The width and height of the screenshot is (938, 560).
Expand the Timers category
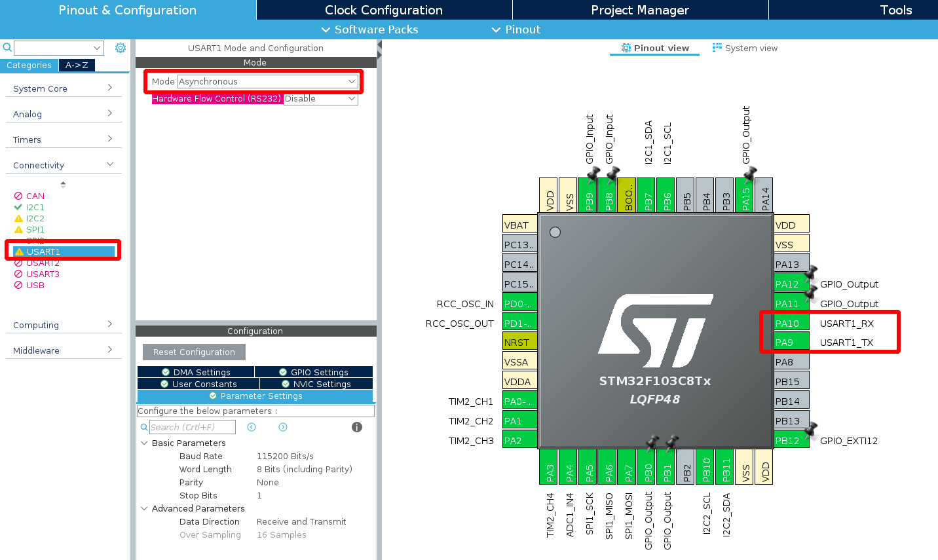click(64, 140)
